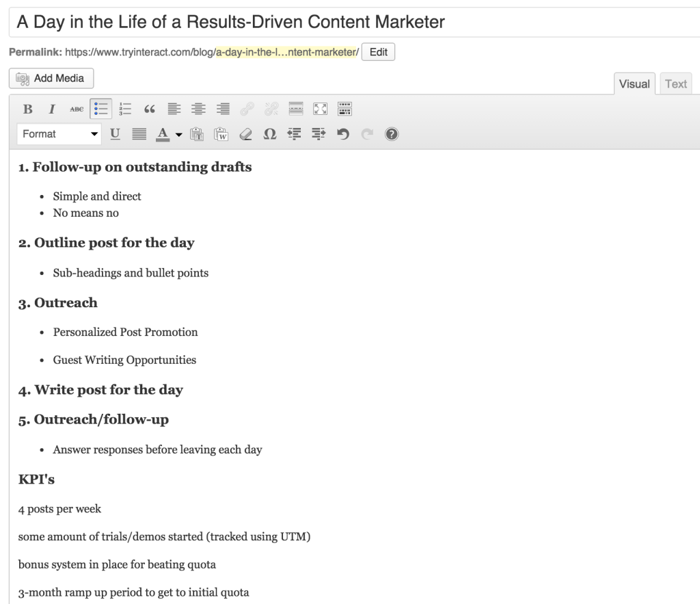Open the text color picker arrow
The image size is (700, 604).
click(178, 135)
